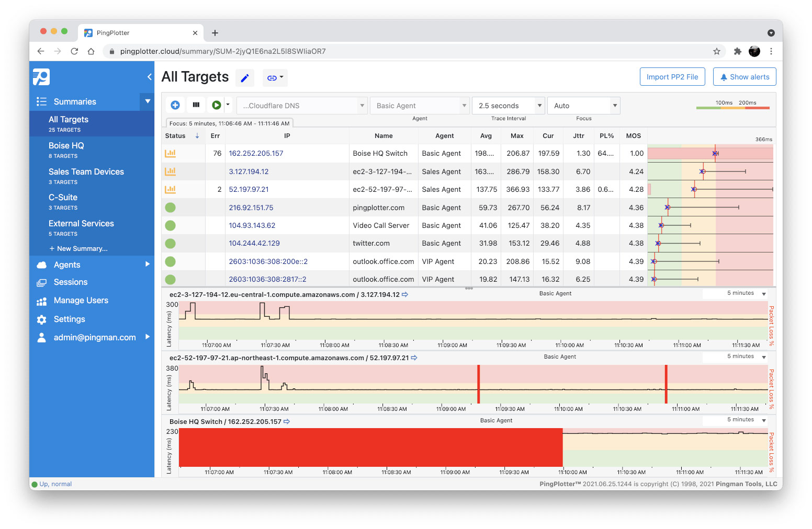Open target arrow beside Boise HQ Switch graph title
812x529 pixels.
287,422
